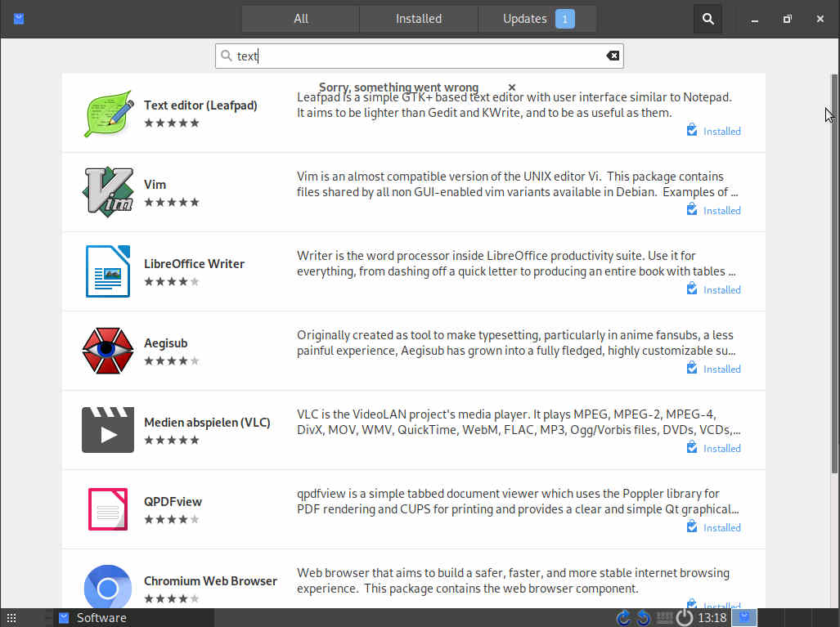Click Installed bag icon for Vim
840x627 pixels.
click(692, 209)
